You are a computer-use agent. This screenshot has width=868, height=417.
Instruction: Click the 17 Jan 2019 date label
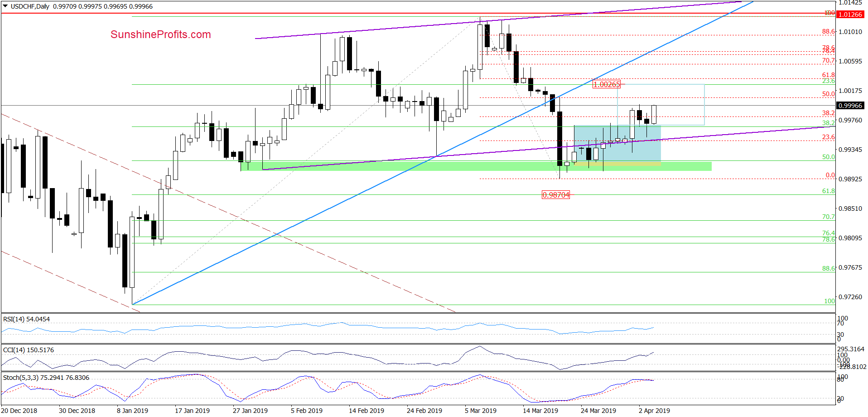(192, 411)
